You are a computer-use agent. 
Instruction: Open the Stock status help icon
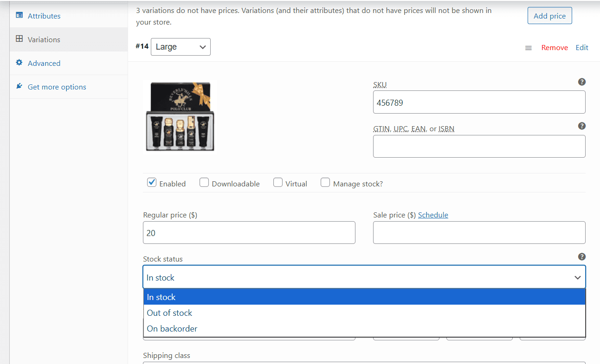click(581, 257)
